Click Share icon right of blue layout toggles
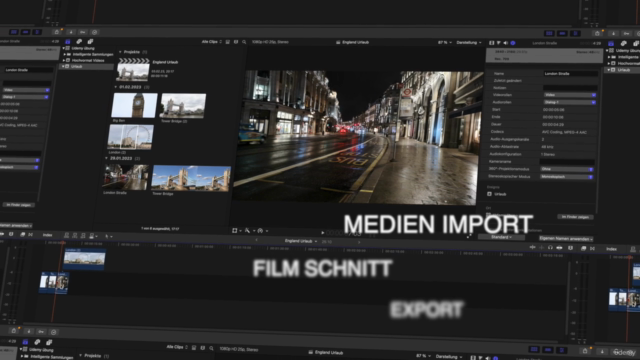The height and width of the screenshot is (360, 640). pyautogui.click(x=597, y=33)
